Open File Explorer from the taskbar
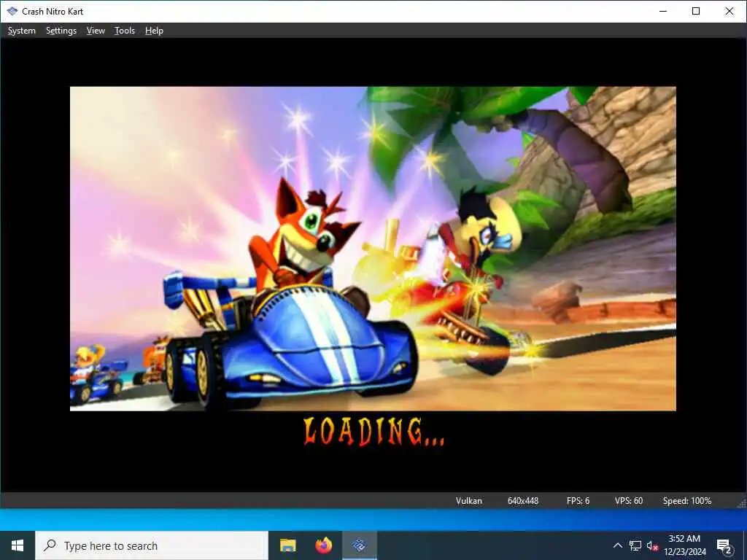747x560 pixels. [287, 545]
